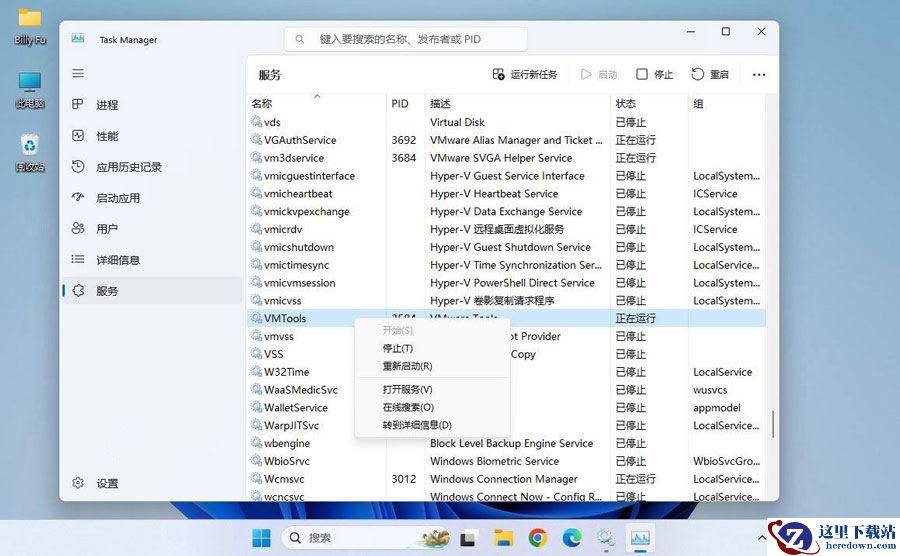900x556 pixels.
Task: Open the three-dot more options menu
Action: tap(759, 75)
